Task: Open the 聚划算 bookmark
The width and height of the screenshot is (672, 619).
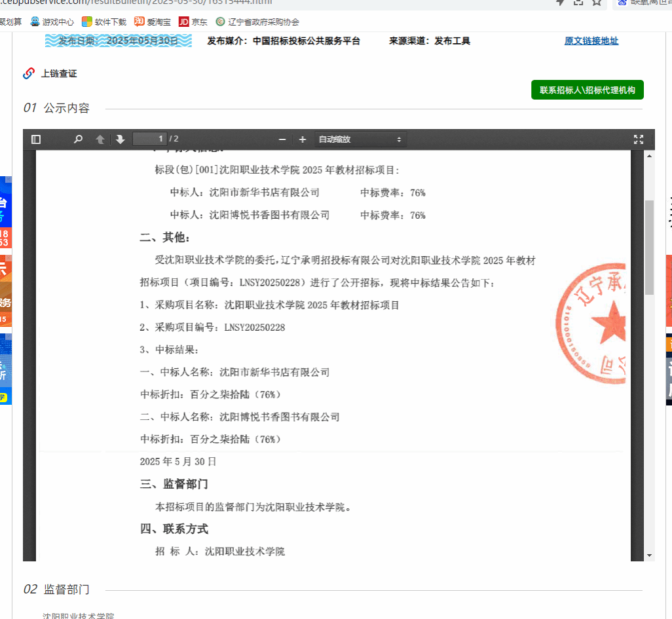Action: point(10,22)
